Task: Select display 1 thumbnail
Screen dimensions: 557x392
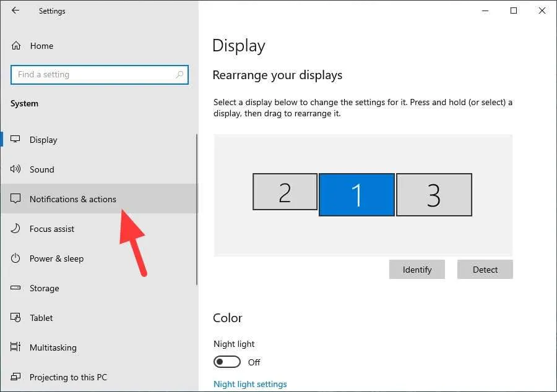Action: coord(356,194)
